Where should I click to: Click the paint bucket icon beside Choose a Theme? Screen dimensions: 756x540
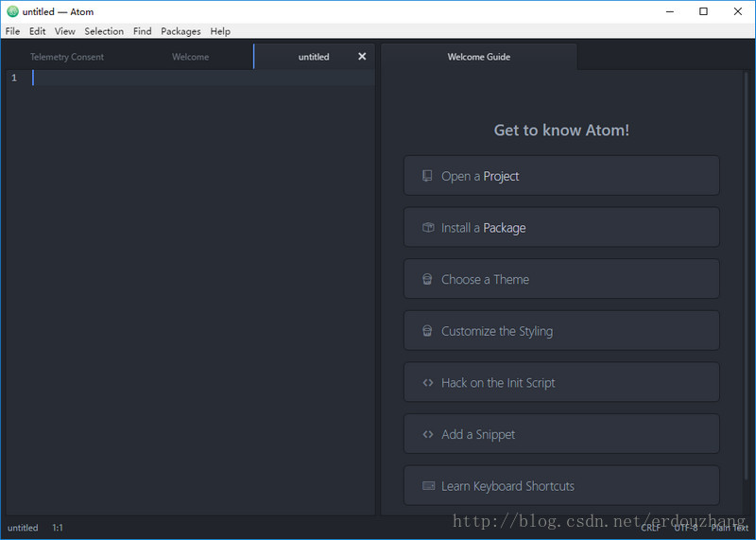coord(427,279)
